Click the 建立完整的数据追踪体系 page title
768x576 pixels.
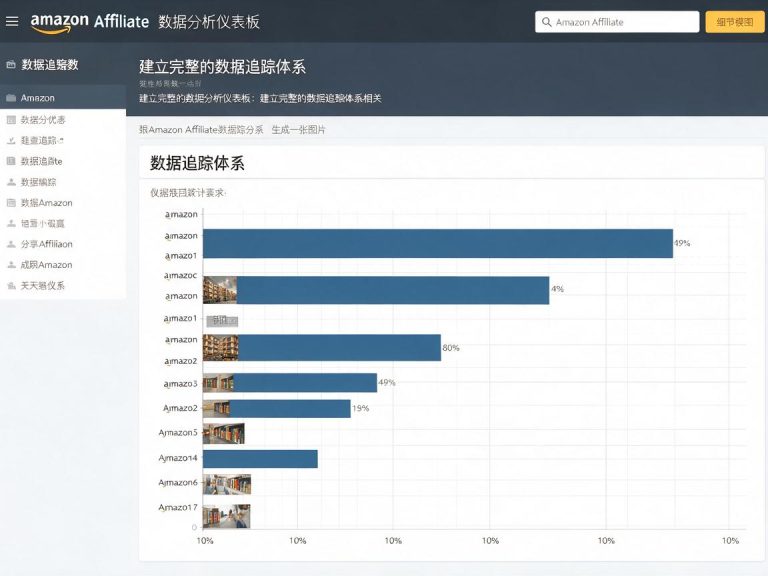coord(222,67)
